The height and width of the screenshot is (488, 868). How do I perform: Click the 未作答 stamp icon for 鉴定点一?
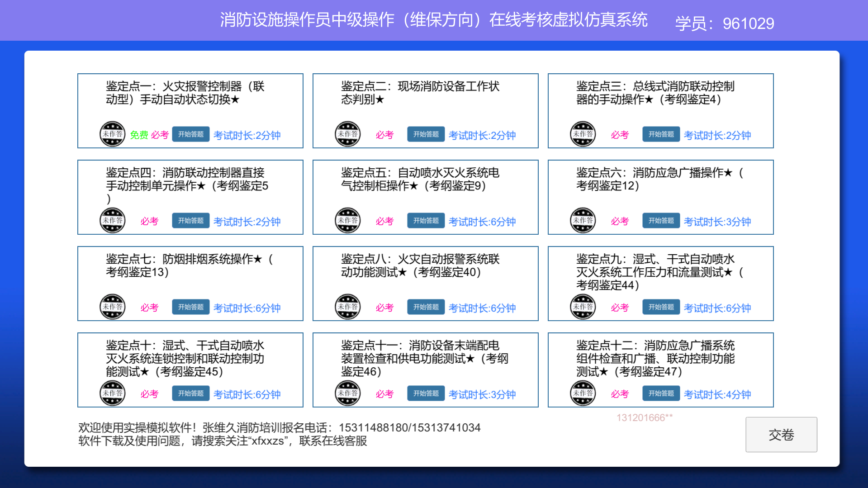coord(112,134)
